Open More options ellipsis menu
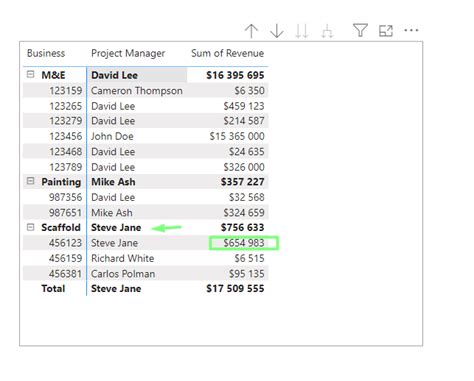The width and height of the screenshot is (474, 381). pos(411,30)
